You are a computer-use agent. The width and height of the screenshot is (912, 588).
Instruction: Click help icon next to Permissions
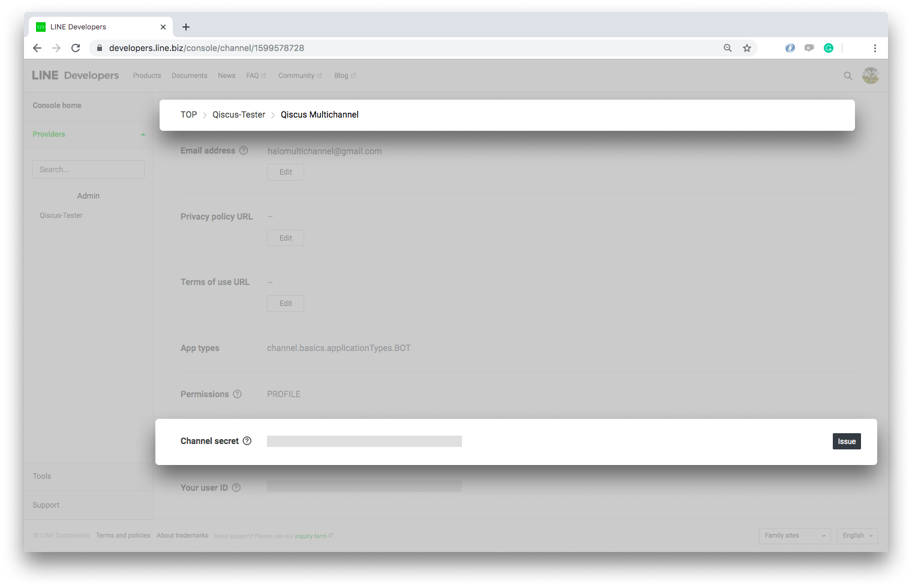pos(237,394)
